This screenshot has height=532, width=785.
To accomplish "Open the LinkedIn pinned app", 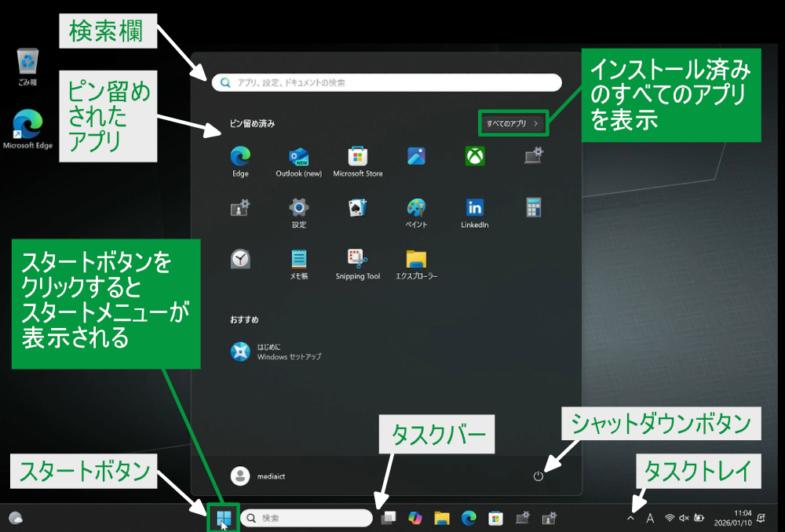I will click(x=475, y=208).
